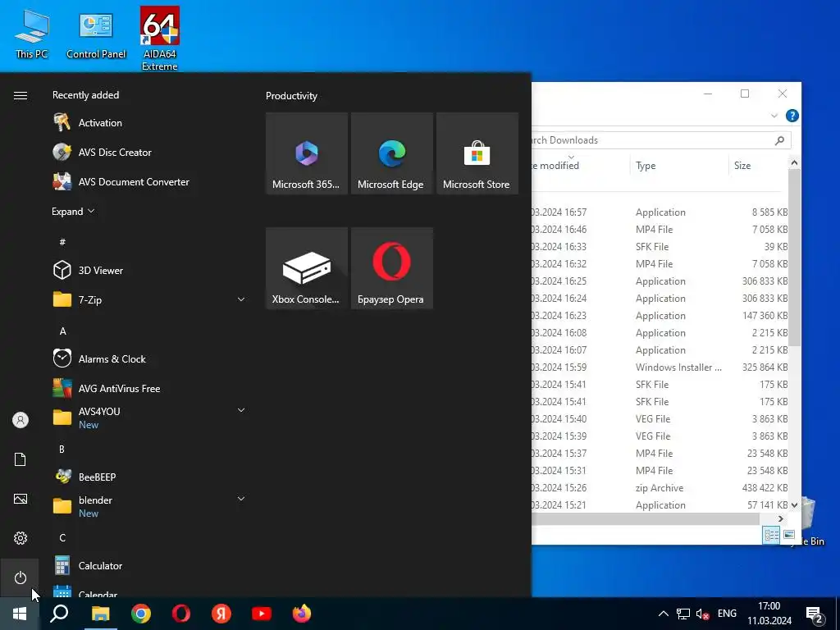This screenshot has height=630, width=840.
Task: Open Yandex from the taskbar
Action: (221, 614)
